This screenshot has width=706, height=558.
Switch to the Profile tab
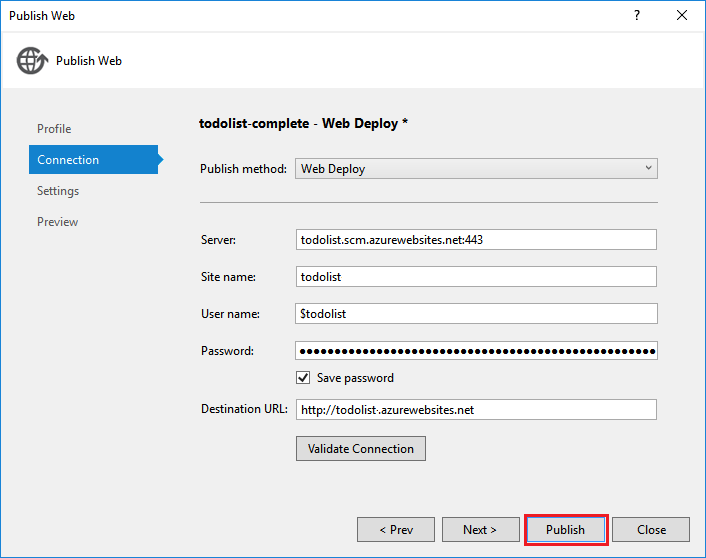coord(54,129)
